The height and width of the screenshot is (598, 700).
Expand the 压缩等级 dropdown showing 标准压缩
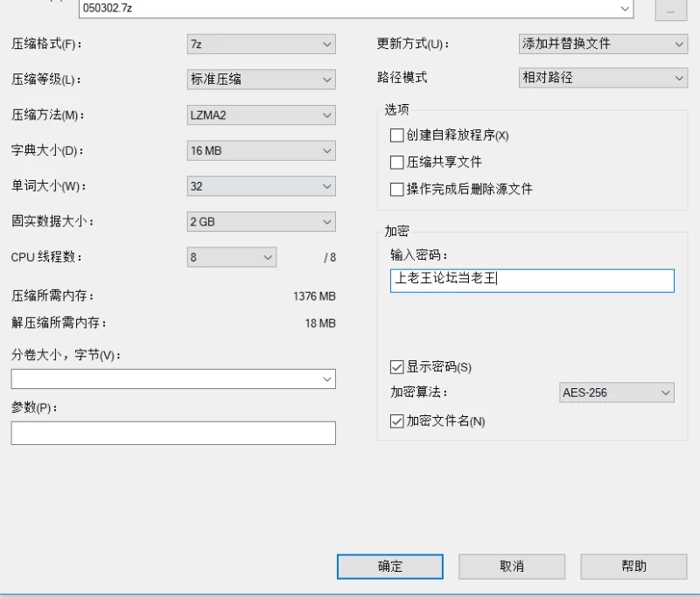pyautogui.click(x=261, y=80)
